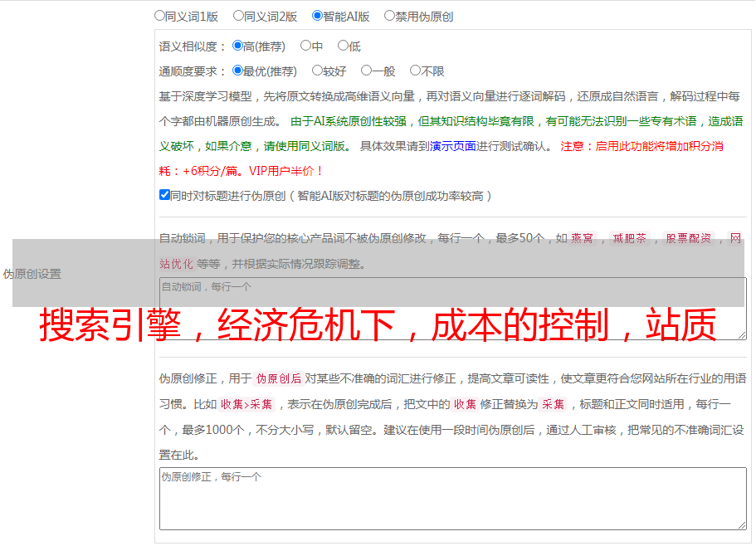756x546 pixels.
Task: Open the 演示页面 link
Action: [x=453, y=146]
